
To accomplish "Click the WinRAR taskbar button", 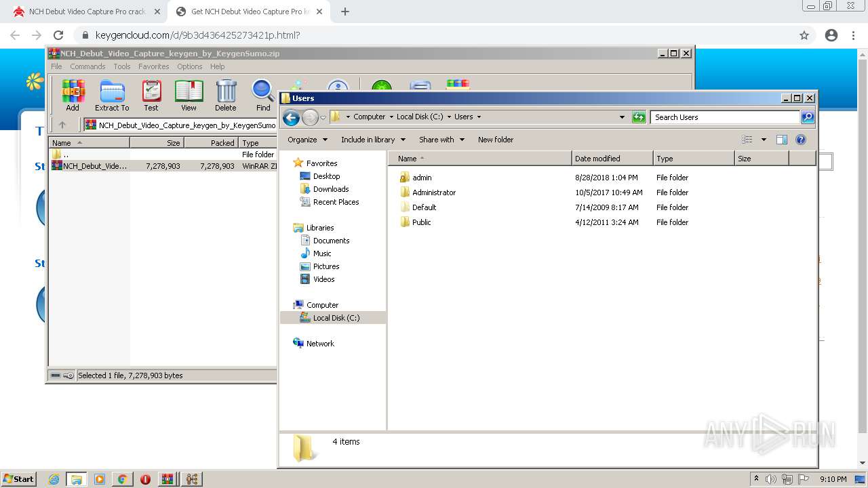I will coord(168,479).
